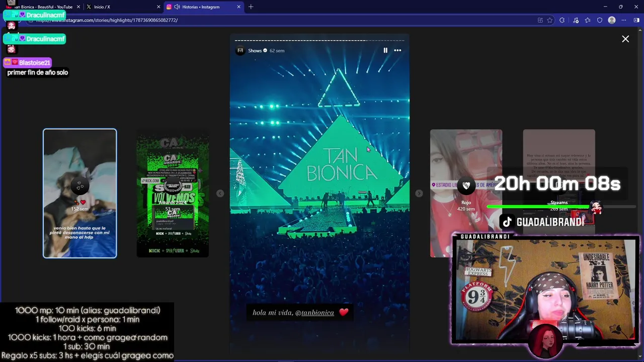This screenshot has width=644, height=362.
Task: Advance to the next story arrow
Action: [x=419, y=194]
